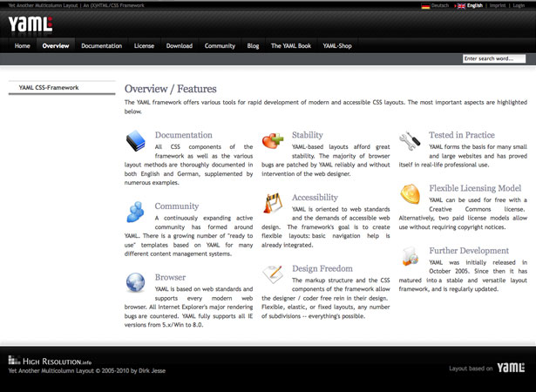
Task: Click the High Resolution.info footer logo
Action: click(50, 361)
